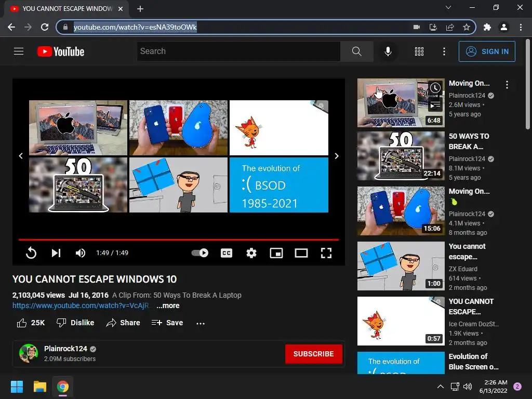Like the video with thumbs up
The height and width of the screenshot is (399, 532).
pos(31,323)
